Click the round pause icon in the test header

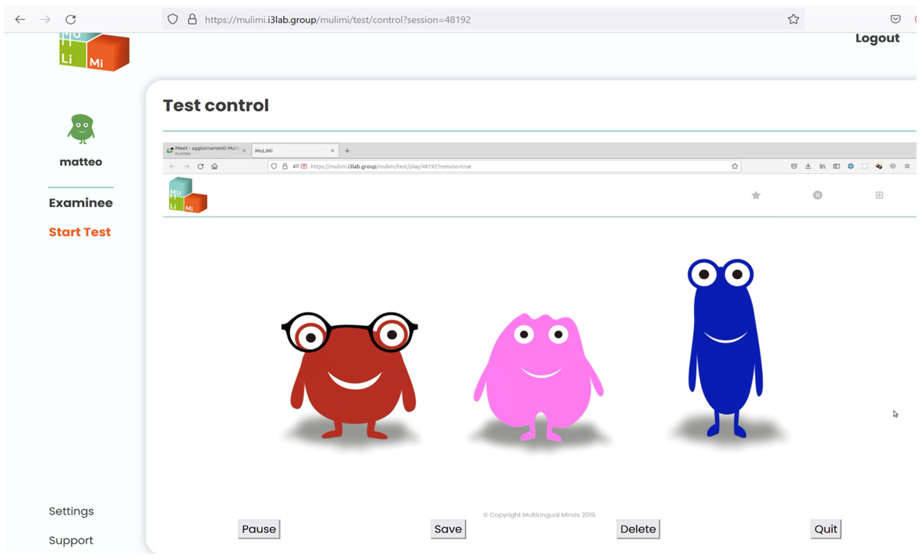pos(817,195)
